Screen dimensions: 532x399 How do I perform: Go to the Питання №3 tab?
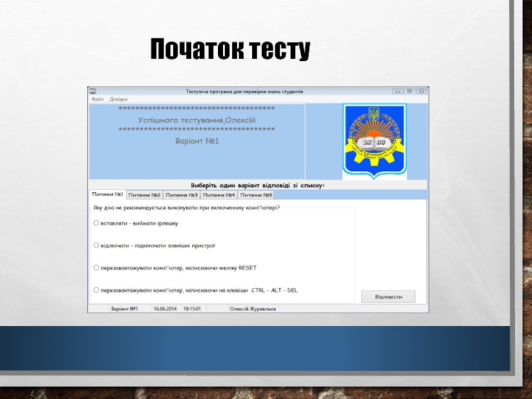(182, 195)
